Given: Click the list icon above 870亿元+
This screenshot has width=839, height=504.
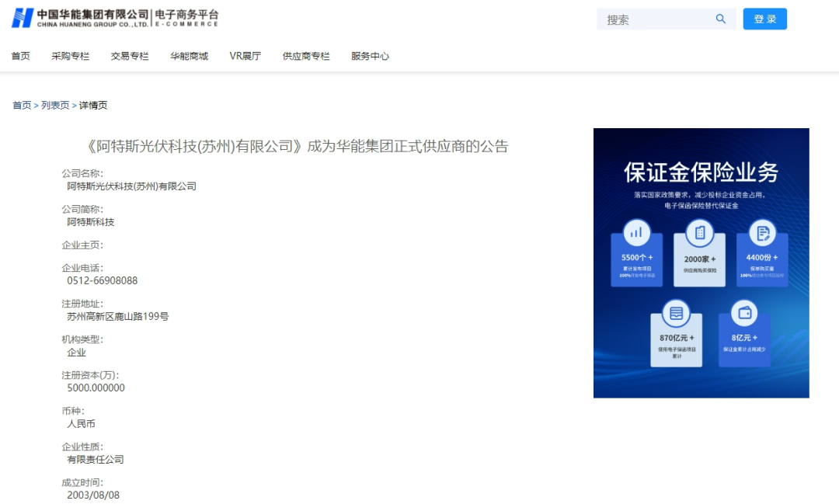Looking at the screenshot, I should [676, 313].
